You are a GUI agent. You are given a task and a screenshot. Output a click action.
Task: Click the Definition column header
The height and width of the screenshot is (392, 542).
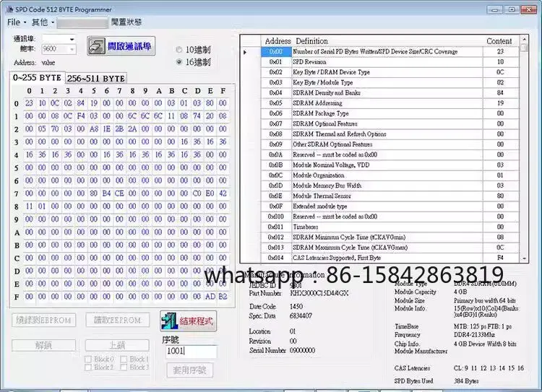[311, 41]
